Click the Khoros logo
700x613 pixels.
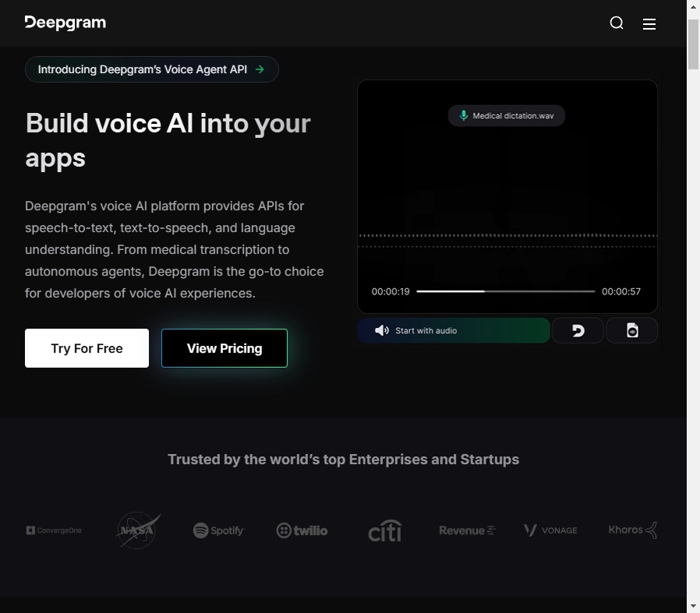(x=632, y=530)
